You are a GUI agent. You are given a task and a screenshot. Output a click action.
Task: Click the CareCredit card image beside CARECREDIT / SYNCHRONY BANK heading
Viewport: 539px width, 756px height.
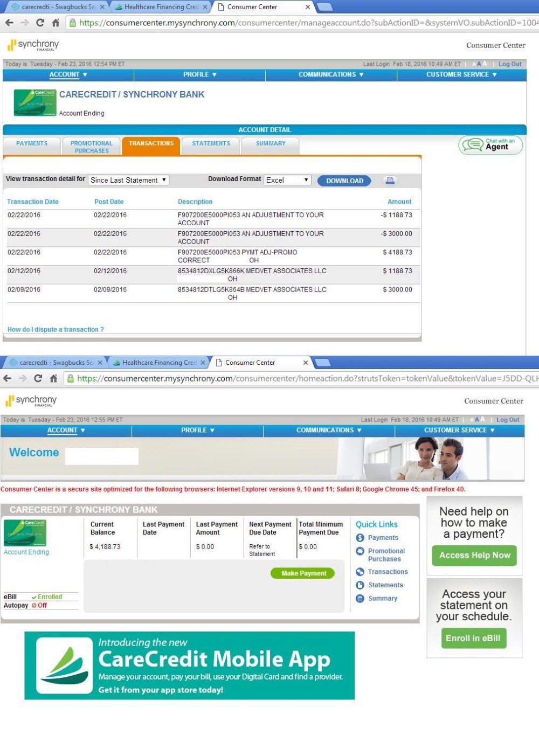(x=35, y=103)
